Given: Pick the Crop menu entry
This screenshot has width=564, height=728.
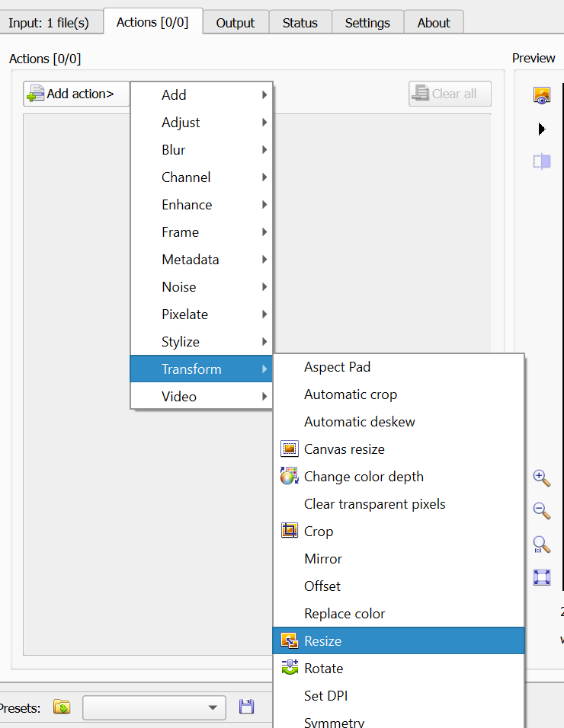Looking at the screenshot, I should pyautogui.click(x=319, y=532).
